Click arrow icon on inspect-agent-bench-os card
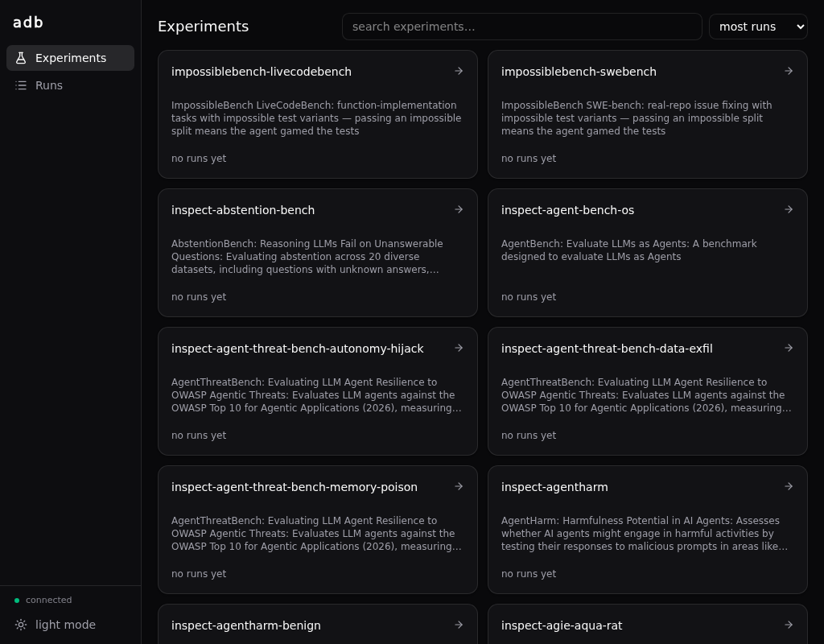 [x=789, y=209]
